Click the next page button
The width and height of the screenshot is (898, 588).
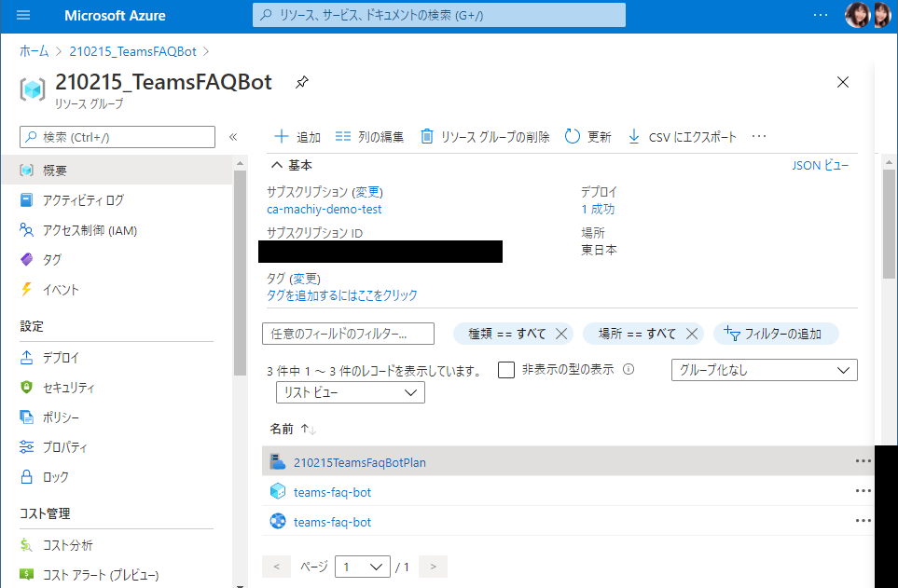pos(433,567)
